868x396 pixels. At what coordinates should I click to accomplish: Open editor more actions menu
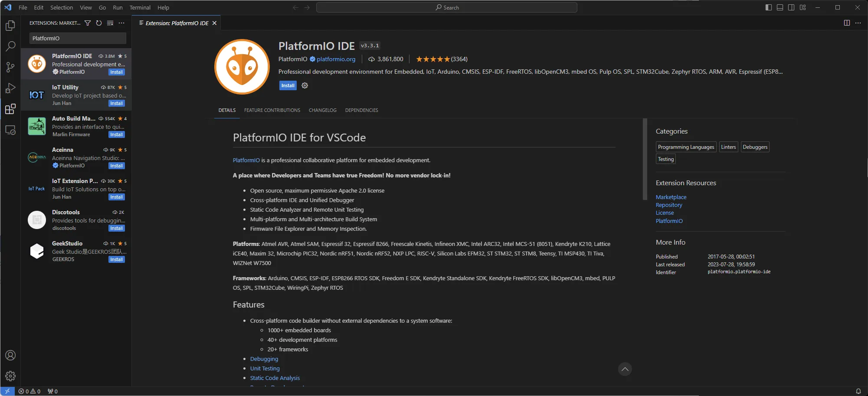(858, 23)
